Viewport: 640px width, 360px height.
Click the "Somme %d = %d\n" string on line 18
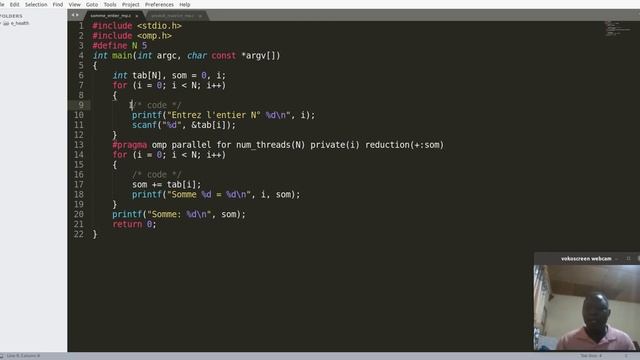(x=209, y=194)
